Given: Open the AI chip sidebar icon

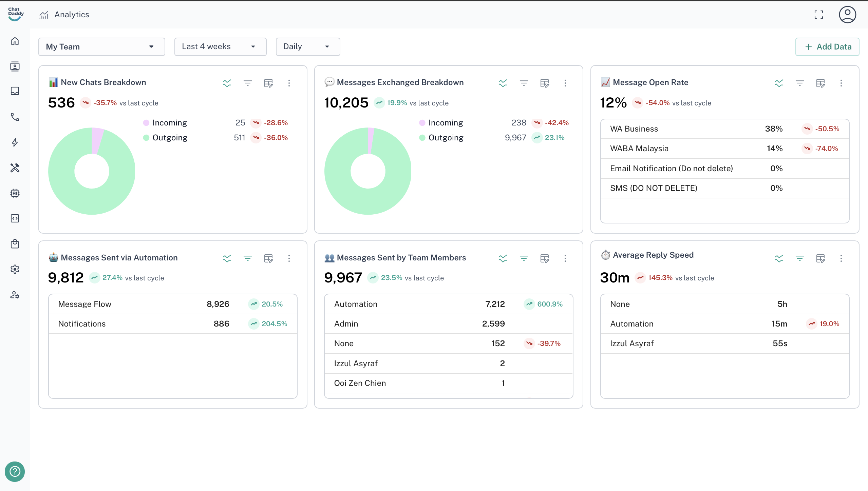Looking at the screenshot, I should coord(15,193).
